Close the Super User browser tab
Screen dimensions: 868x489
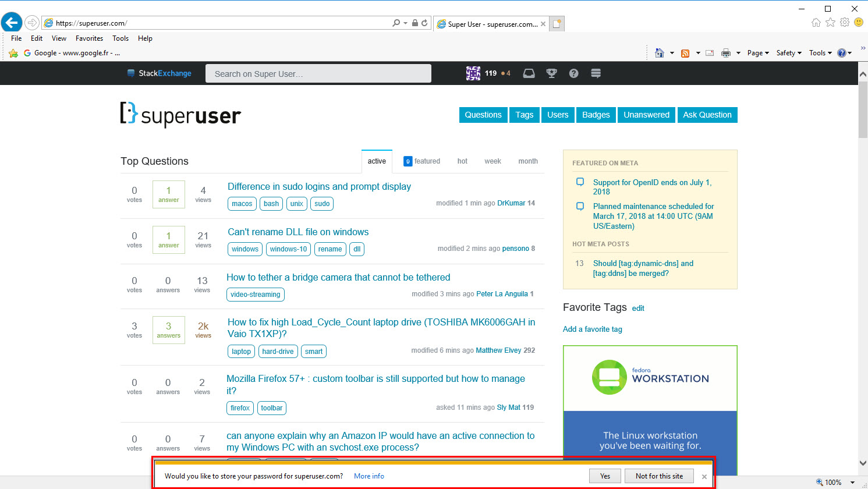pyautogui.click(x=543, y=24)
